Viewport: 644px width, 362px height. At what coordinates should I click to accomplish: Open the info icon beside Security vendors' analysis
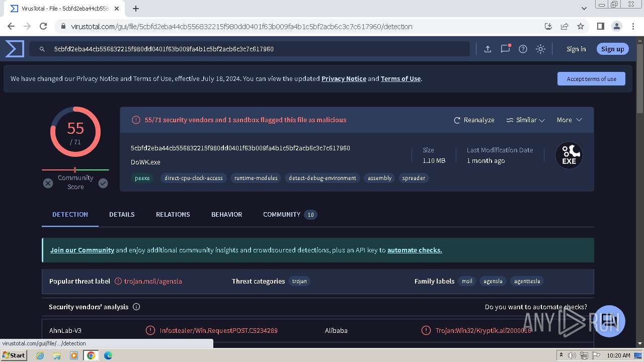pyautogui.click(x=136, y=307)
